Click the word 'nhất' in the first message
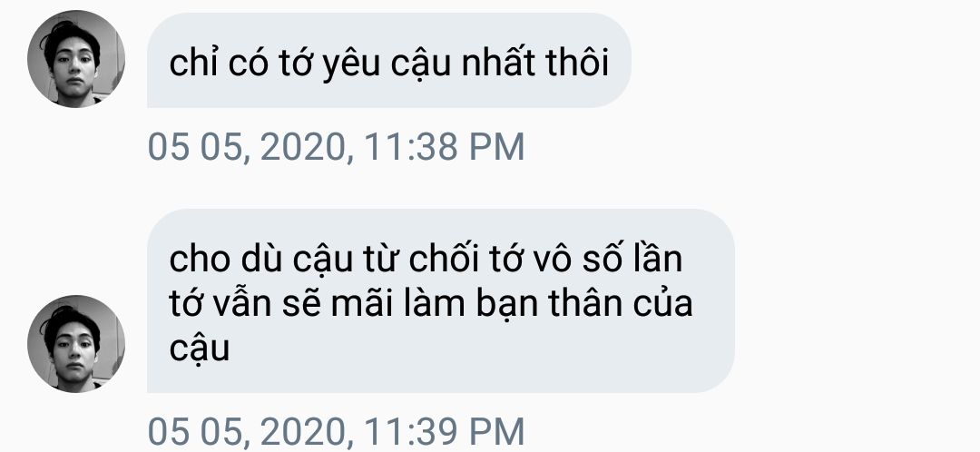 tap(498, 62)
